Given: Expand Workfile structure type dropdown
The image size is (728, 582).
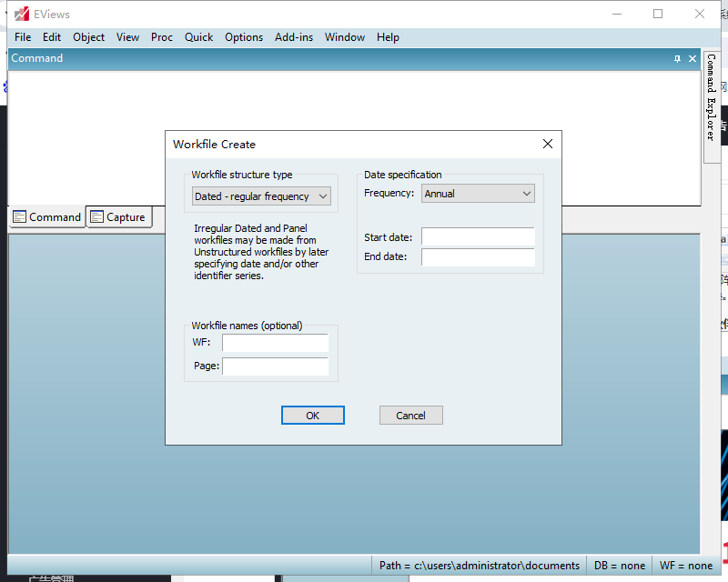Looking at the screenshot, I should point(261,196).
